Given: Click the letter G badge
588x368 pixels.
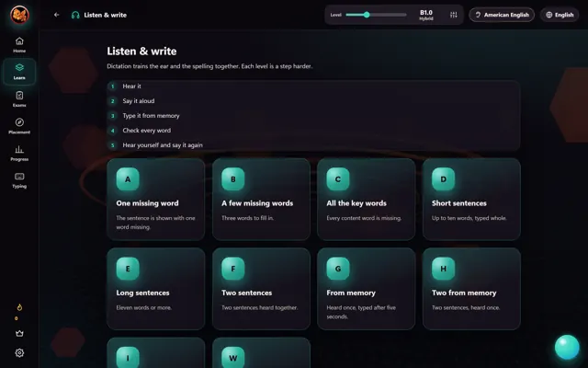Looking at the screenshot, I should point(338,269).
